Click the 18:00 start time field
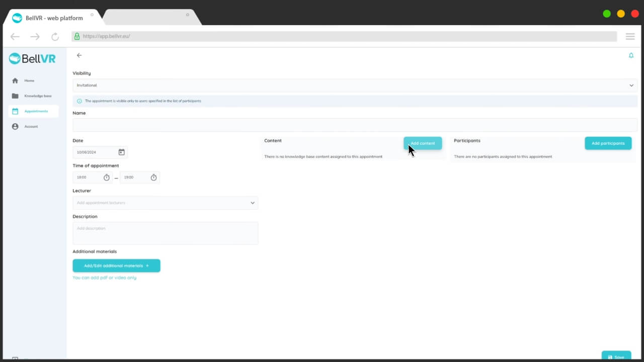This screenshot has height=362, width=644. coord(93,177)
